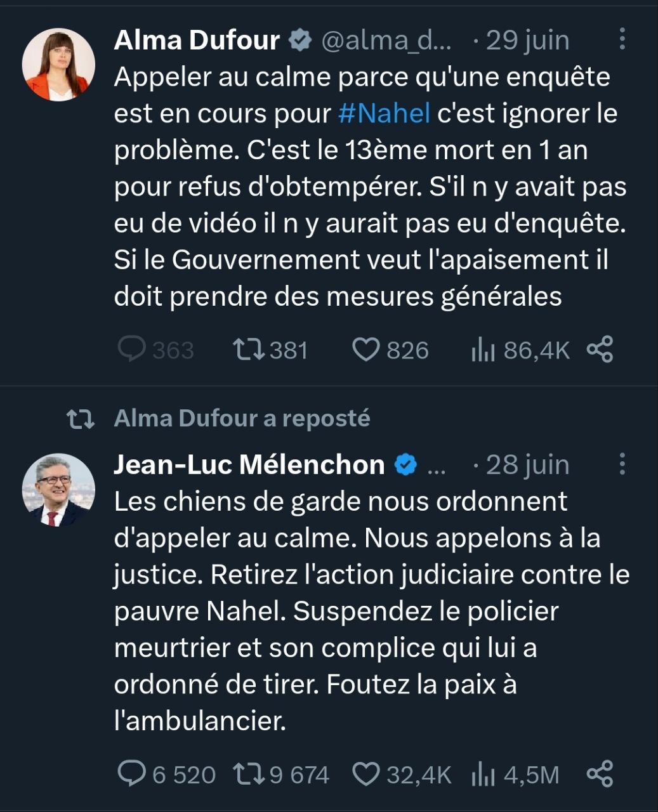658x812 pixels.
Task: Open more options for Alma Dufour's tweet
Action: pyautogui.click(x=622, y=39)
